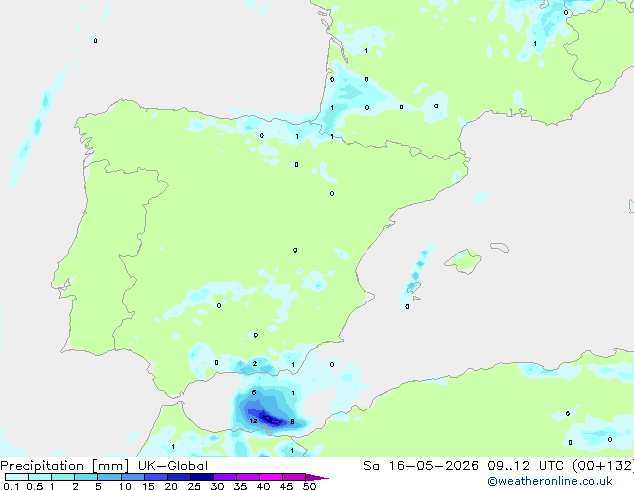
Task: Click the date 'Sa 16-05-2026'
Action: pyautogui.click(x=421, y=466)
